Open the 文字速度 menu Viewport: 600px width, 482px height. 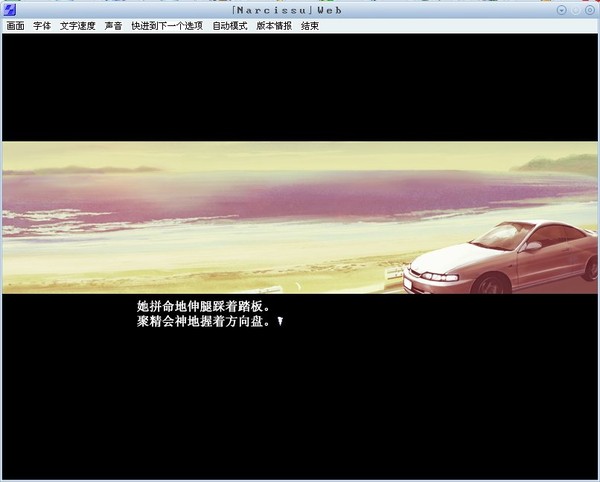click(x=77, y=26)
